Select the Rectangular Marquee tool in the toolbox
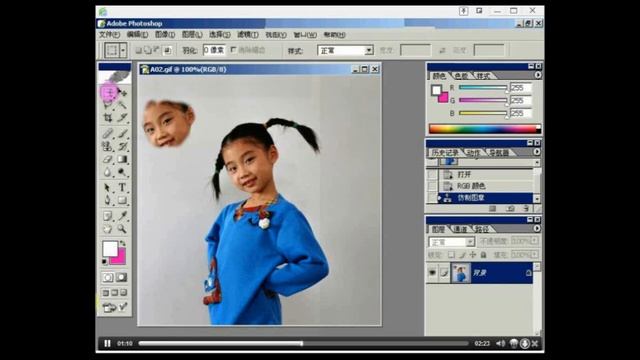This screenshot has width=640, height=360. point(109,93)
